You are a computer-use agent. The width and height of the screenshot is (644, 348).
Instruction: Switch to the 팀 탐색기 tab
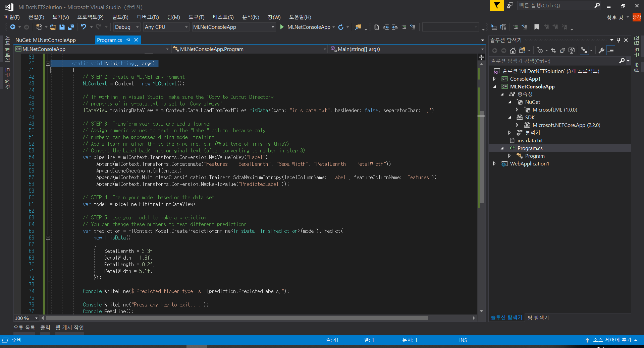538,318
